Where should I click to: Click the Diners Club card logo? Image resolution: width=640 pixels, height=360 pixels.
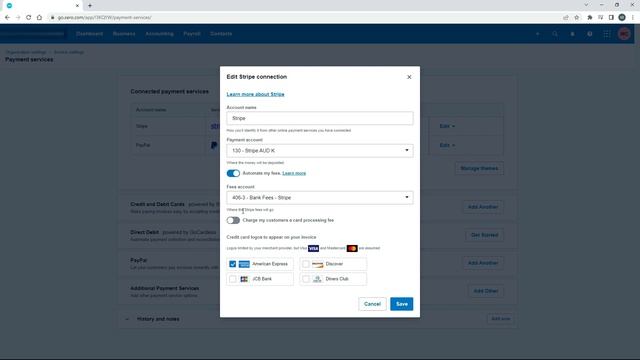317,279
